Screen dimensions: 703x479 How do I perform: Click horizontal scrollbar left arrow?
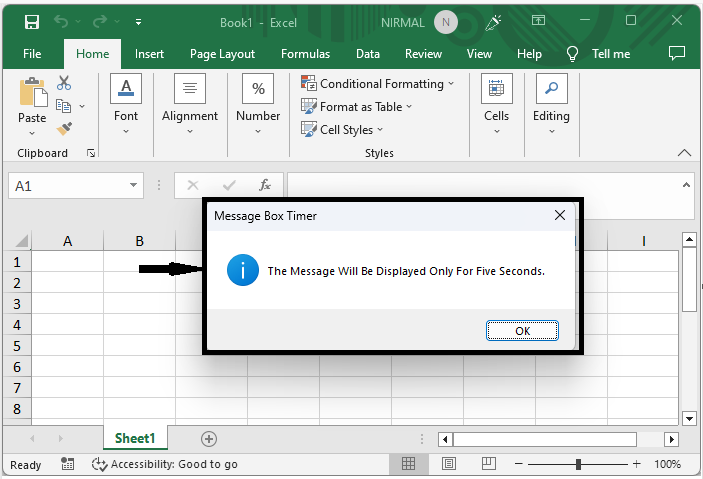pyautogui.click(x=445, y=440)
